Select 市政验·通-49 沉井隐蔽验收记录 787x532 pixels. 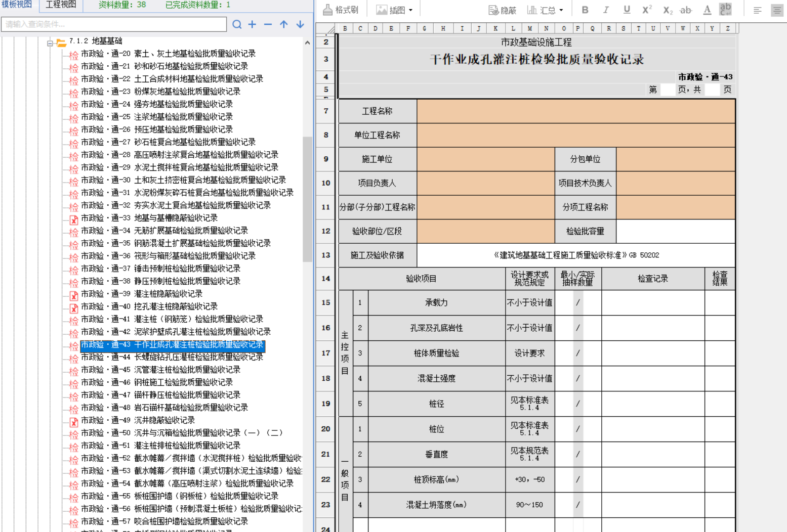(138, 420)
